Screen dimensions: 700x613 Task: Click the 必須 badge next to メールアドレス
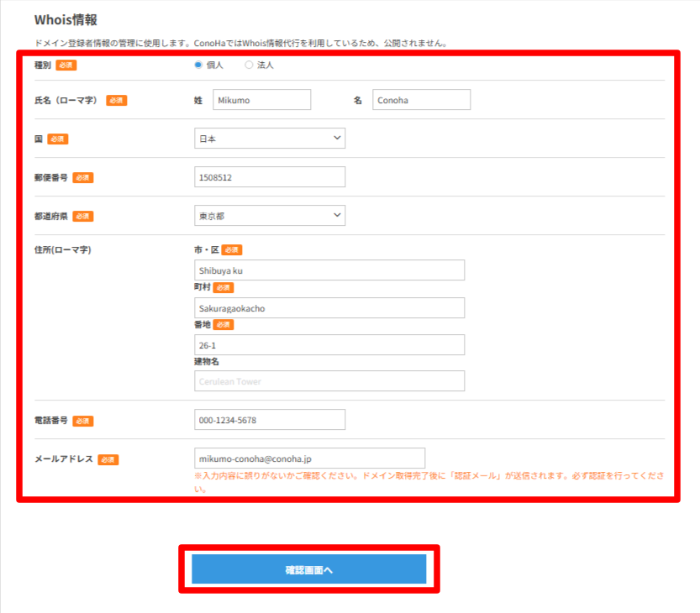click(x=108, y=459)
